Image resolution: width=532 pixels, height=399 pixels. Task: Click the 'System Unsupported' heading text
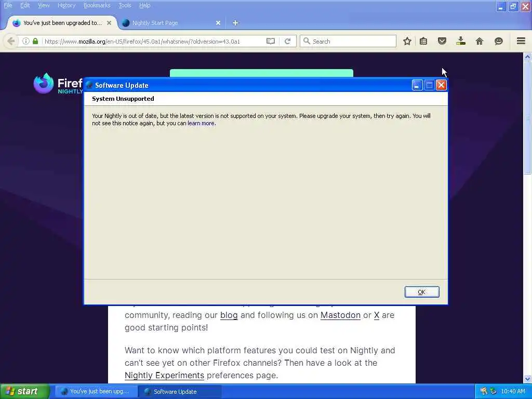point(123,99)
